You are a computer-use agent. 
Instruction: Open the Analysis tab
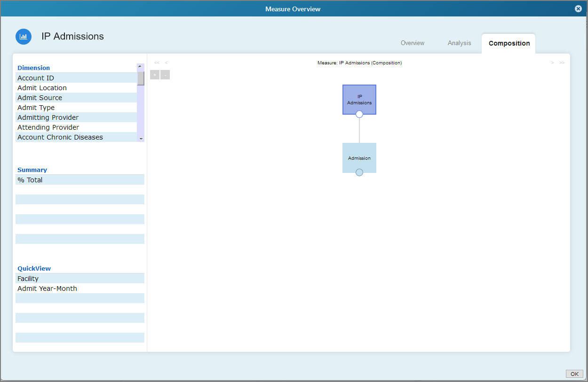tap(459, 43)
